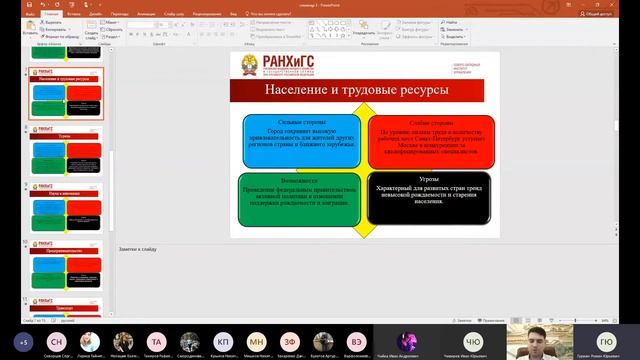Open the Select (Выделить) dropdown
The width and height of the screenshot is (640, 360).
point(453,37)
